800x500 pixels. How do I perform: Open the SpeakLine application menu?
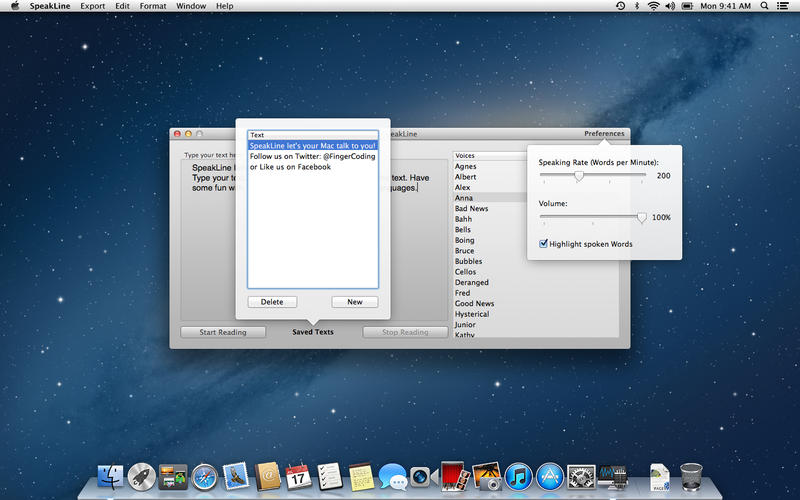(x=50, y=6)
